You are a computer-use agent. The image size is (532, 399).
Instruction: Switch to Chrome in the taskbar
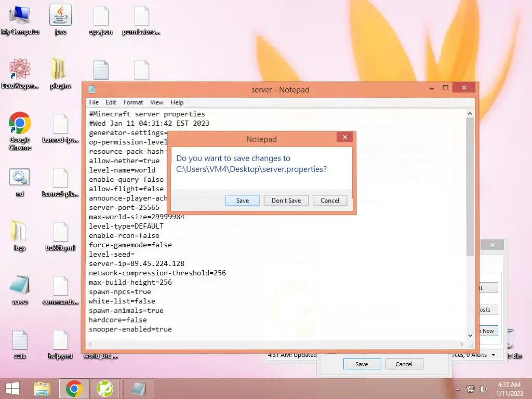pos(74,389)
